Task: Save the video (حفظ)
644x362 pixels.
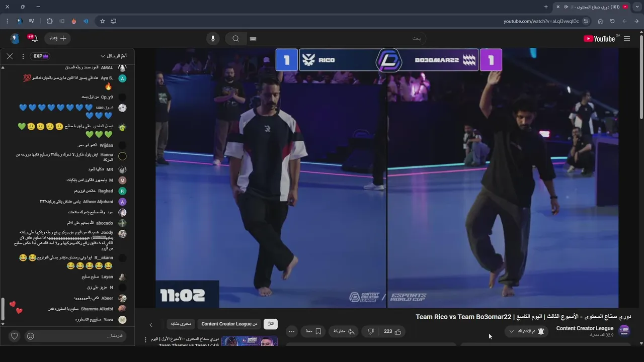Action: tap(313, 331)
